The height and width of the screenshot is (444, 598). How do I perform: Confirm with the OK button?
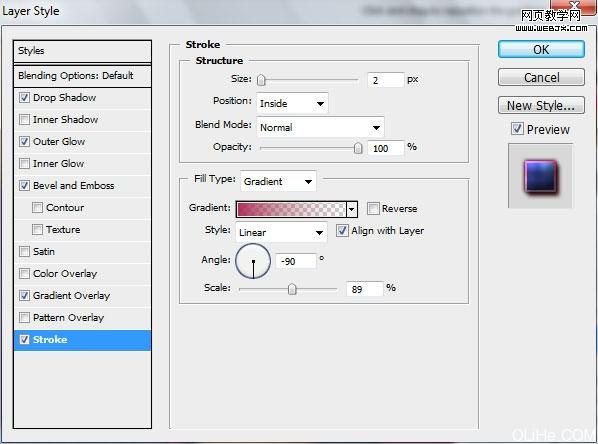[541, 50]
